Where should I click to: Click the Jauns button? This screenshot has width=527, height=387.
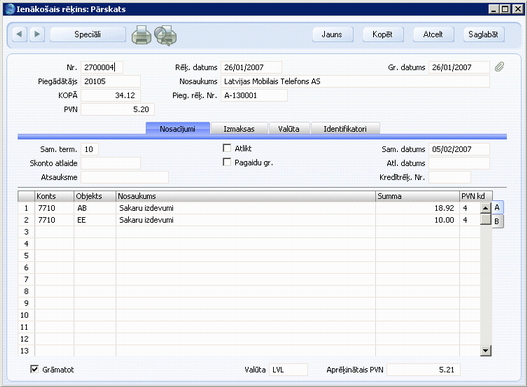332,34
